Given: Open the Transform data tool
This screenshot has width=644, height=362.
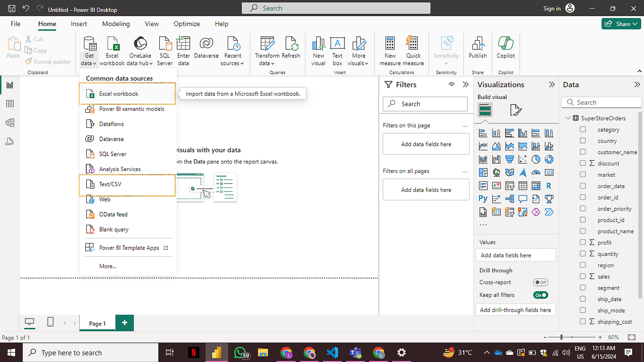Looking at the screenshot, I should click(267, 49).
